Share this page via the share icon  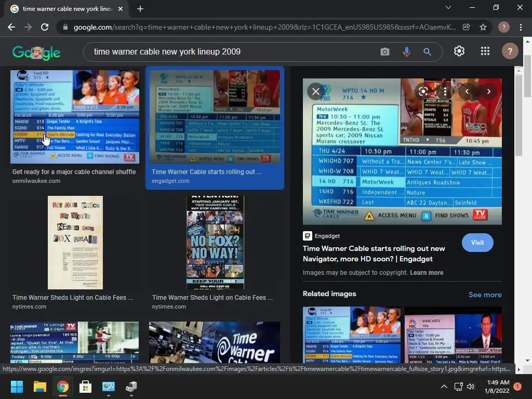point(467,27)
